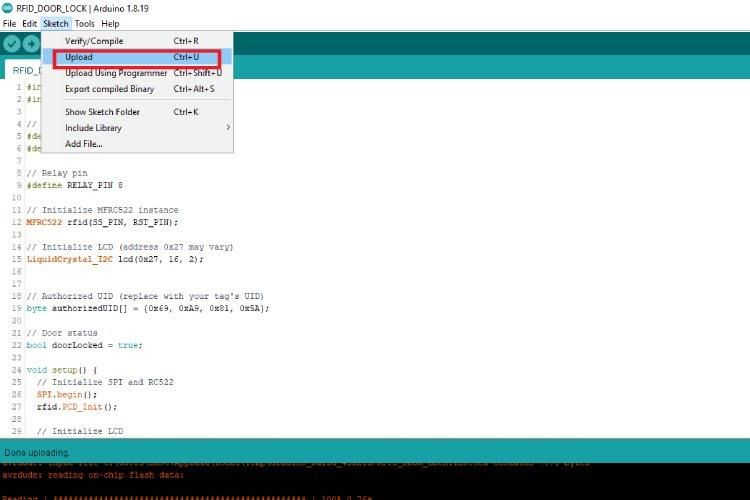Click the 'void setup() {' line
750x500 pixels.
click(x=62, y=370)
